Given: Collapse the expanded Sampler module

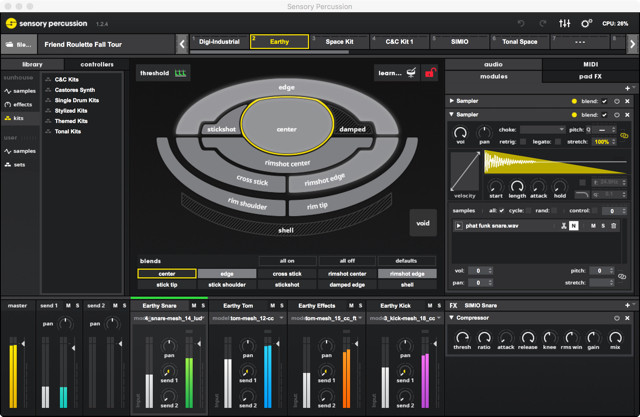Looking at the screenshot, I should pyautogui.click(x=452, y=115).
